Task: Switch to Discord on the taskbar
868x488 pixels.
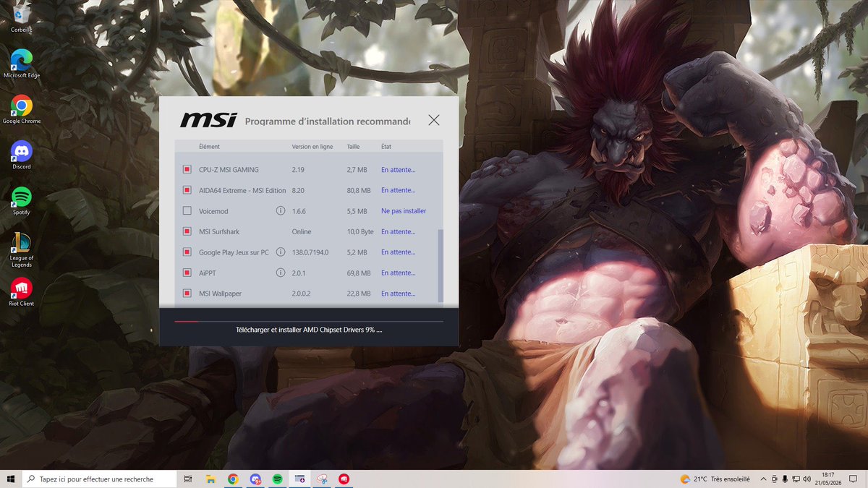Action: tap(255, 479)
